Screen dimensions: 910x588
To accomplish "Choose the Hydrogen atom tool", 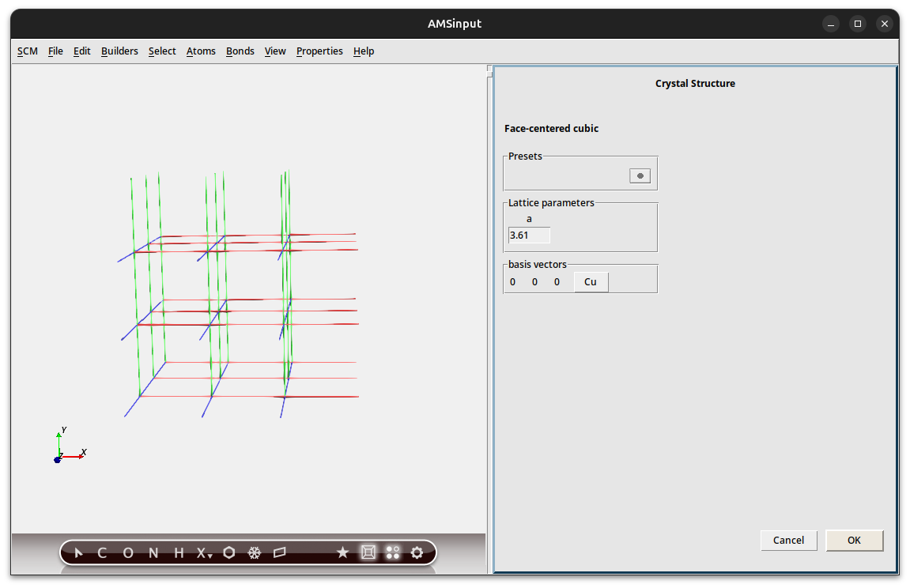I will coord(179,553).
